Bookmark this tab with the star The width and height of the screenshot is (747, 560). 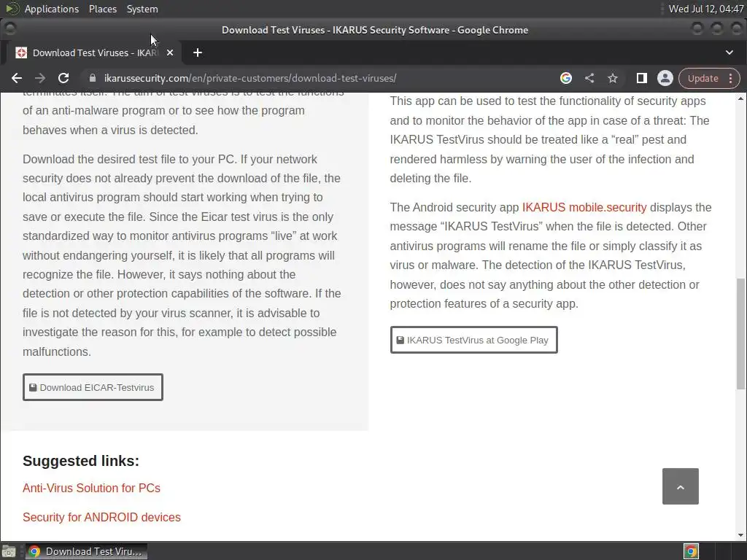click(613, 78)
